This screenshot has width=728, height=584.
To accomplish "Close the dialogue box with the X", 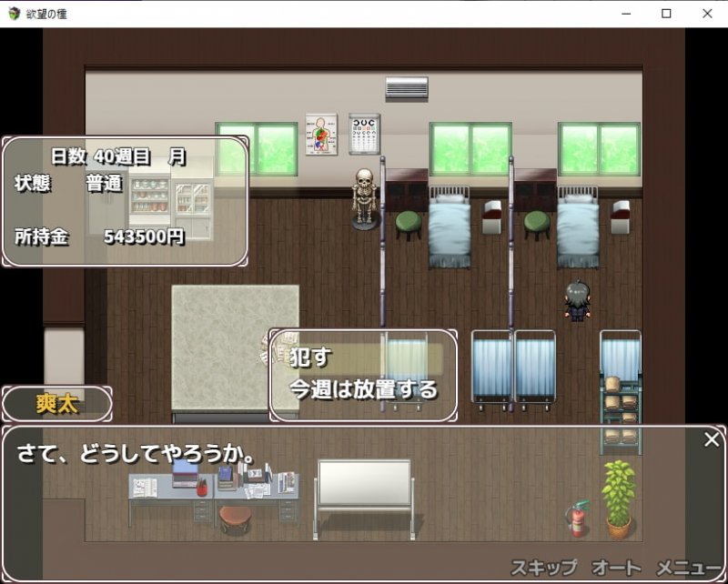I will [x=712, y=440].
